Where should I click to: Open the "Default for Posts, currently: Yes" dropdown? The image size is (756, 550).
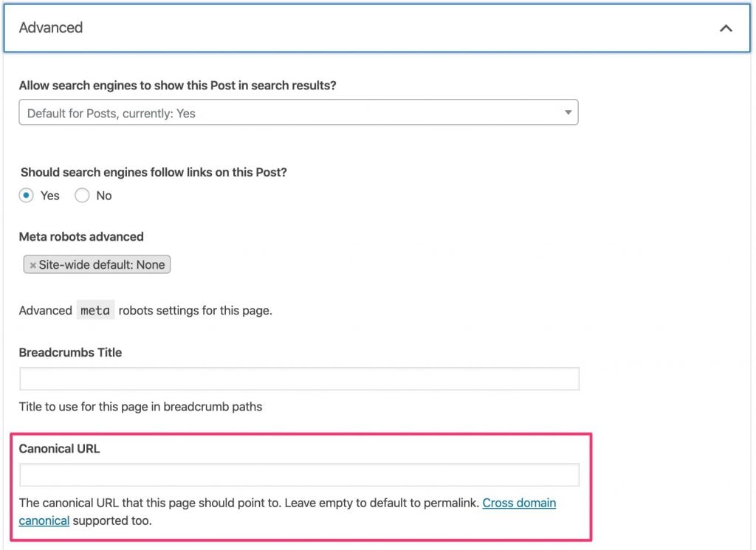(x=298, y=112)
